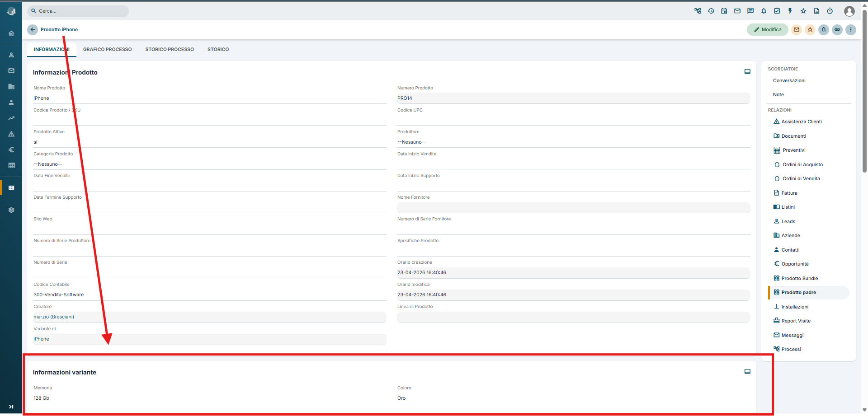Open Prodotto Bundle relation
Screen dimensions: 868x416
(796, 278)
